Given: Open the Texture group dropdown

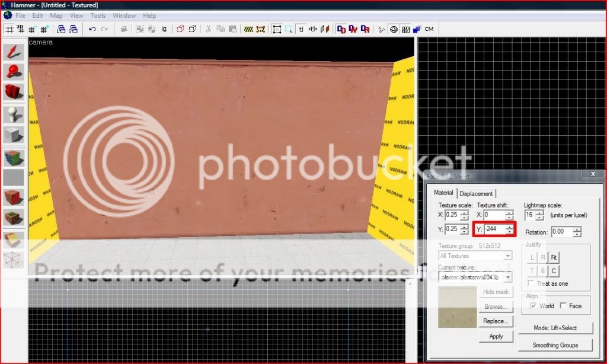Looking at the screenshot, I should pyautogui.click(x=507, y=256).
